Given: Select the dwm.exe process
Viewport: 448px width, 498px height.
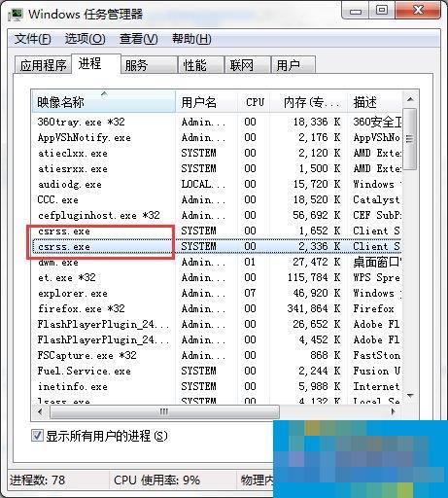Looking at the screenshot, I should pyautogui.click(x=217, y=262).
